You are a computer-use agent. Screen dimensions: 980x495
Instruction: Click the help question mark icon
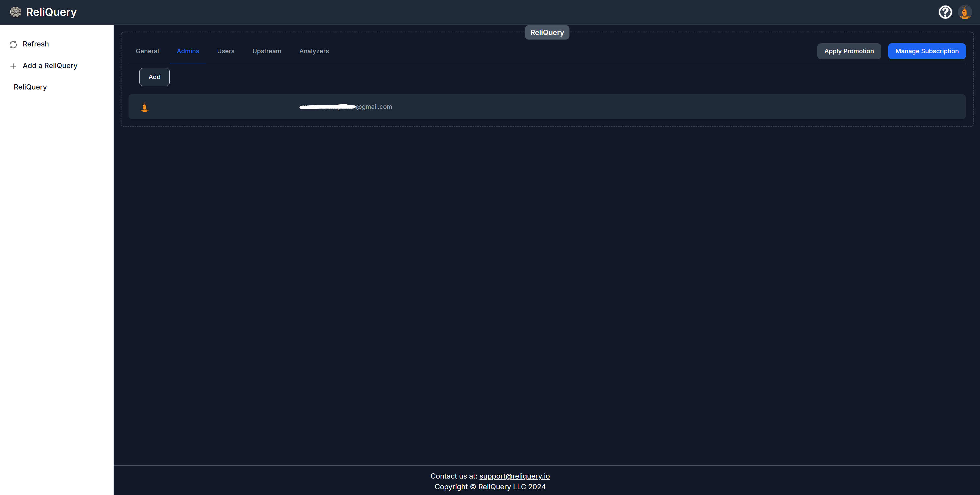pyautogui.click(x=945, y=12)
